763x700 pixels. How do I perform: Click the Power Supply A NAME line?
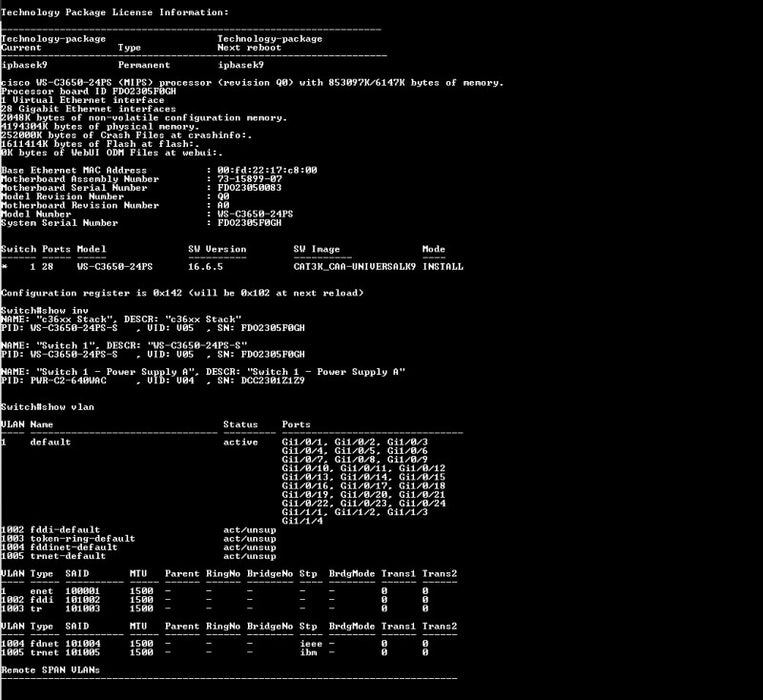tap(203, 372)
